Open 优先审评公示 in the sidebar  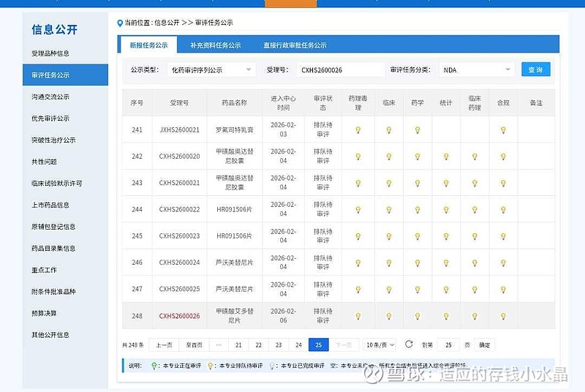pos(50,118)
